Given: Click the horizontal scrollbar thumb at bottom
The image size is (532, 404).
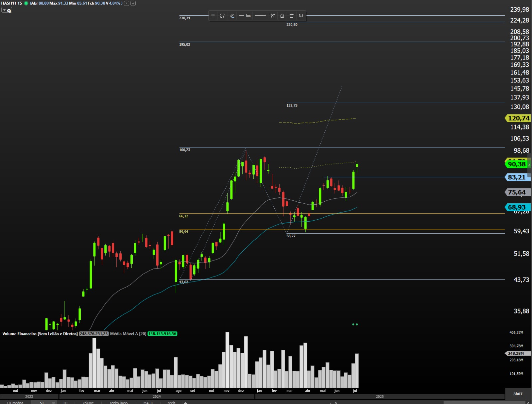Looking at the screenshot, I should point(484,403).
